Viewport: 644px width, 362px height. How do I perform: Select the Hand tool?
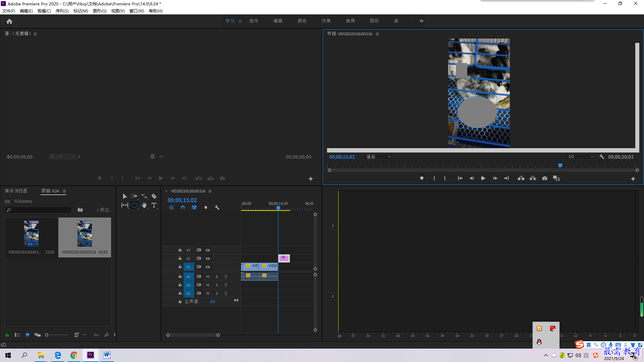pyautogui.click(x=144, y=205)
